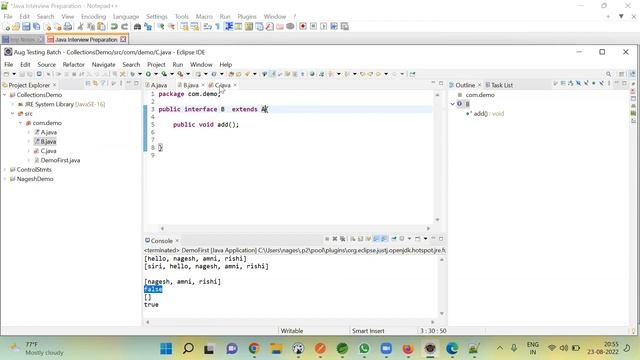Image resolution: width=640 pixels, height=360 pixels.
Task: Click Smart Insert in status bar
Action: coord(368,331)
